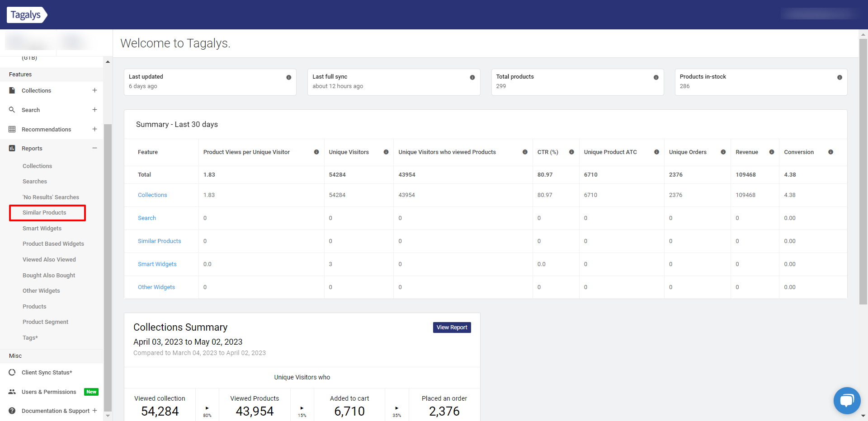
Task: Open Other Widgets report in sidebar
Action: [41, 290]
